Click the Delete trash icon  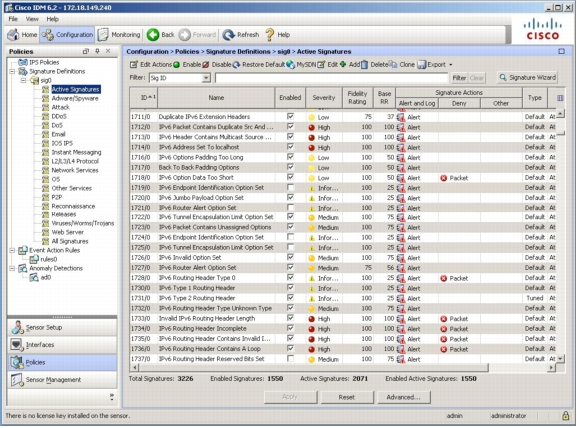click(364, 65)
